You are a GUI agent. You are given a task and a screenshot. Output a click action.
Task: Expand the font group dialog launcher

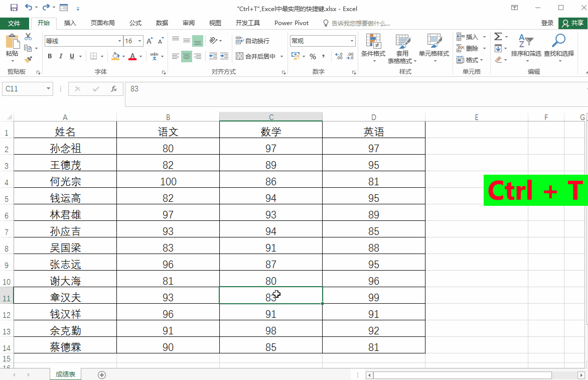[164, 72]
